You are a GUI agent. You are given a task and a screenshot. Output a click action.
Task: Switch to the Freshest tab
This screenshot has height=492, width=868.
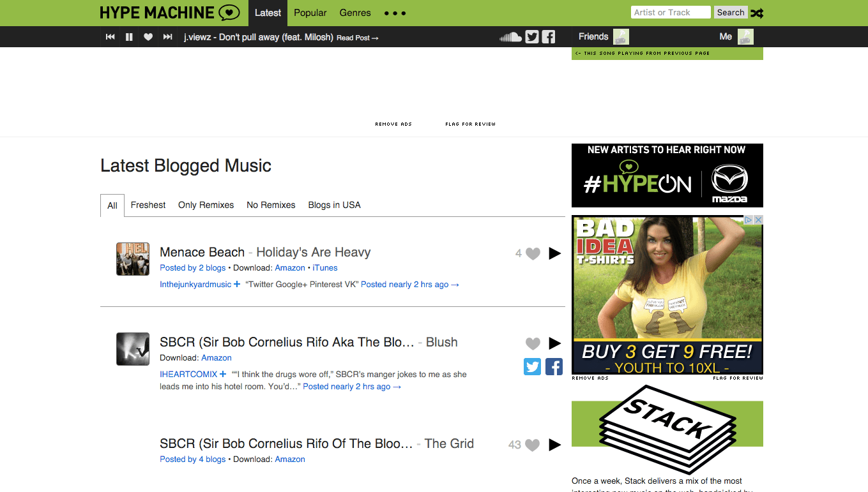[148, 205]
